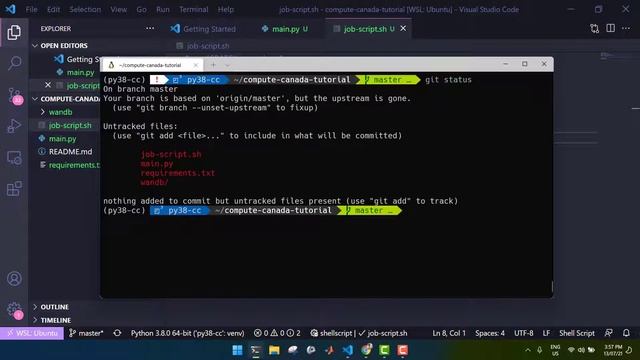Open terminal profiles dropdown arrow
The width and height of the screenshot is (640, 360).
(227, 65)
